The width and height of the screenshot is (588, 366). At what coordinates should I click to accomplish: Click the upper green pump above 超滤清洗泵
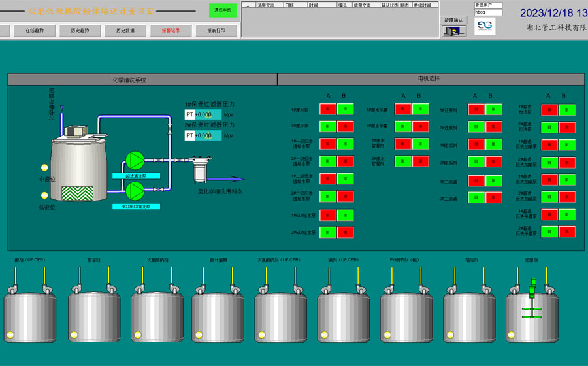(135, 160)
